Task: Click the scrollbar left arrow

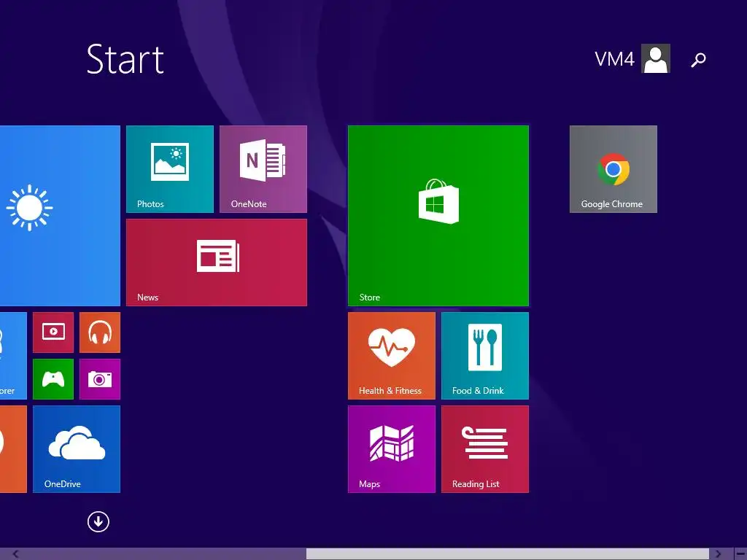Action: coord(16,554)
